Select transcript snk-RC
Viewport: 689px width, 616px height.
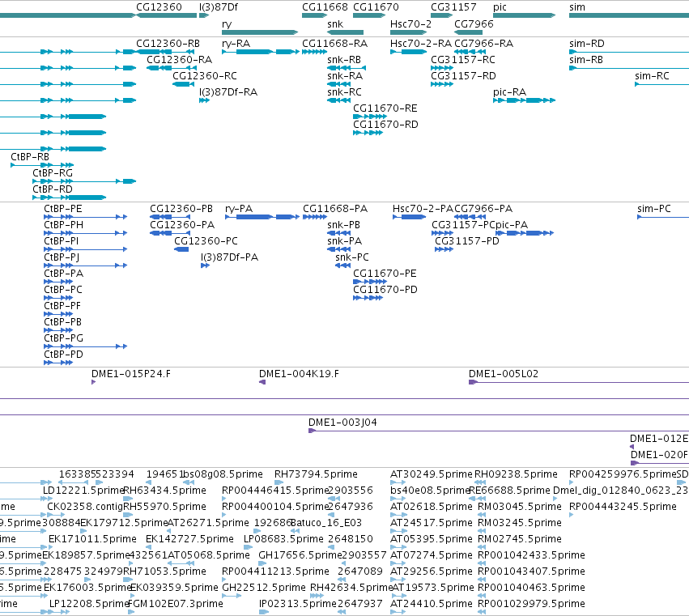(344, 92)
